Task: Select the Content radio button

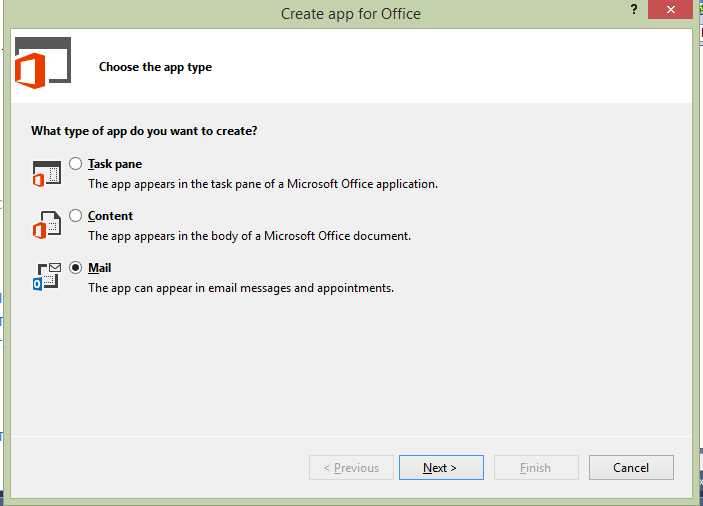Action: [x=75, y=216]
